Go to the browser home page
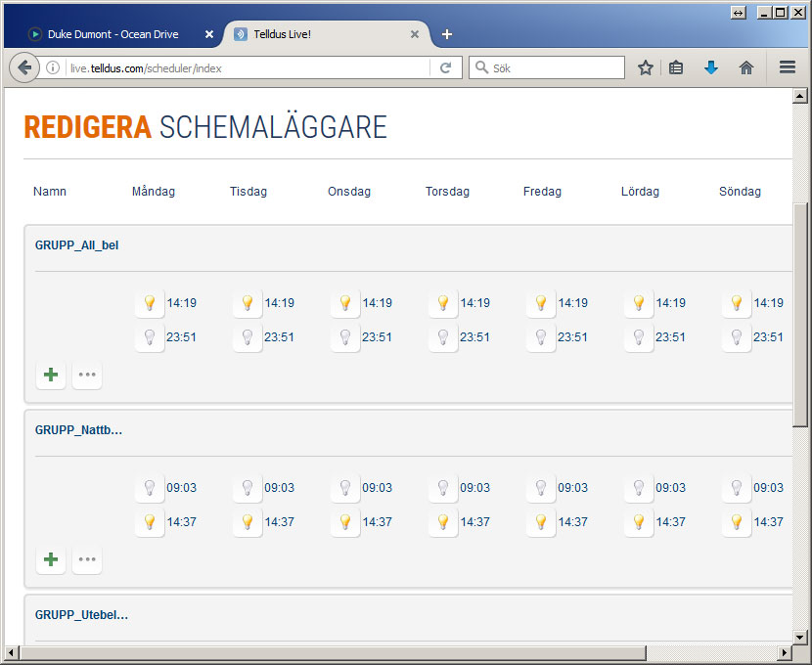The image size is (812, 665). click(746, 67)
